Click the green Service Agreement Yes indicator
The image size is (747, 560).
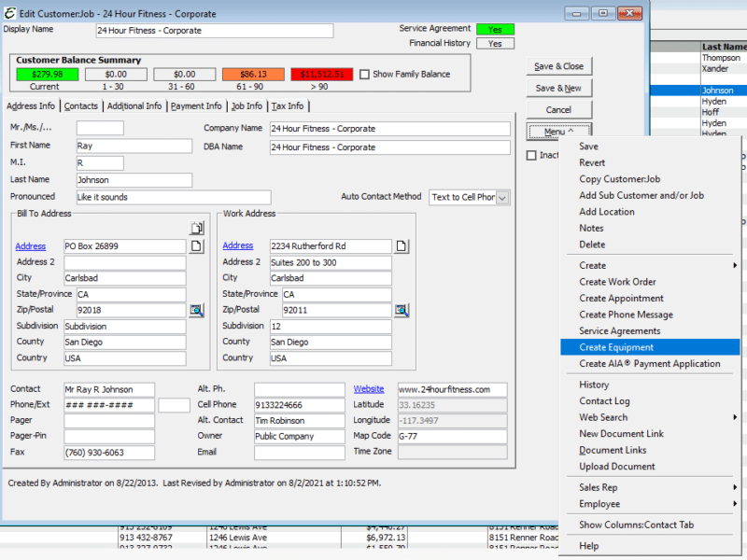coord(496,28)
